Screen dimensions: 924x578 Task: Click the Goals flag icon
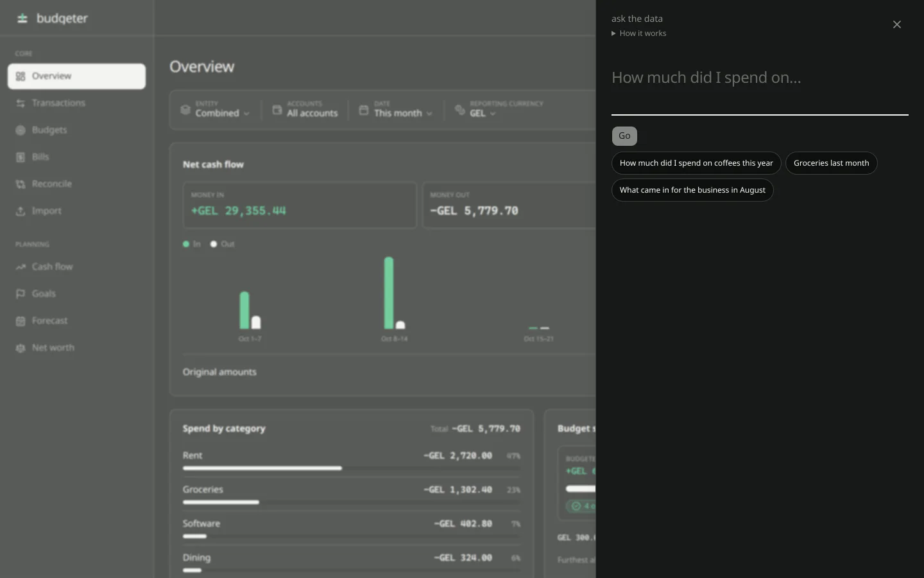21,294
